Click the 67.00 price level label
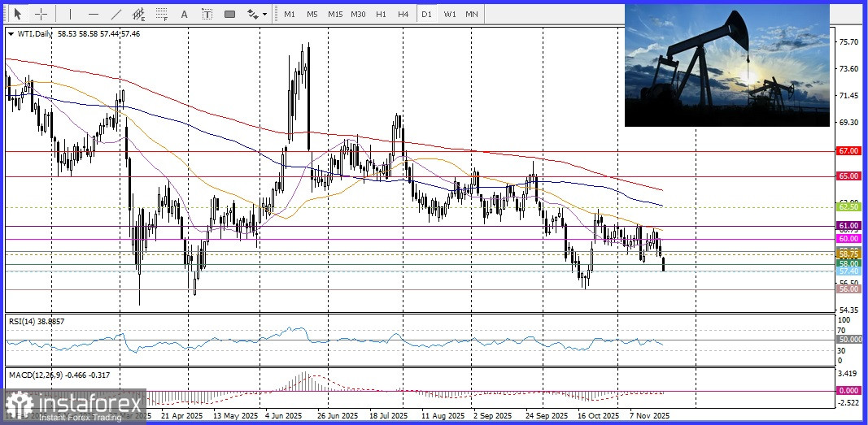This screenshot has height=425, width=868. pos(848,150)
